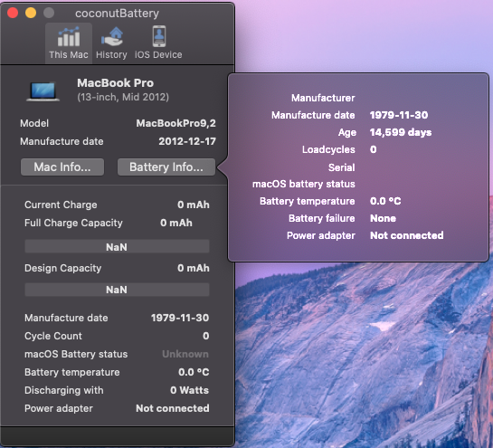Open the iOS Device phone icon

click(x=159, y=36)
